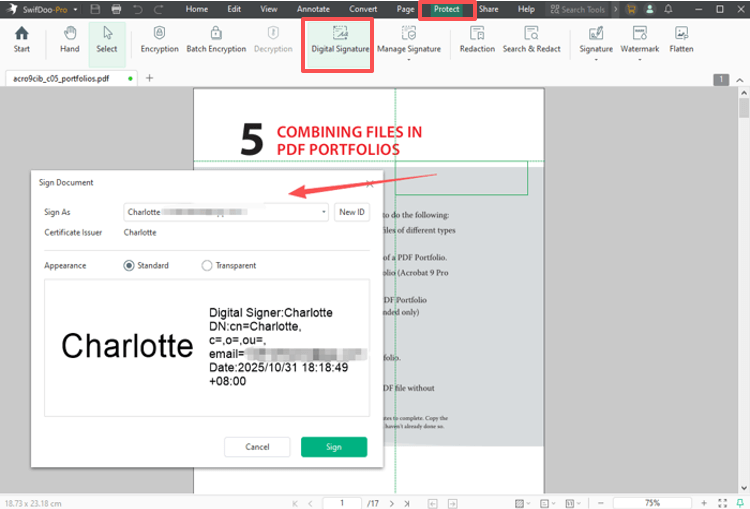
Task: Open Batch Encryption
Action: (216, 39)
